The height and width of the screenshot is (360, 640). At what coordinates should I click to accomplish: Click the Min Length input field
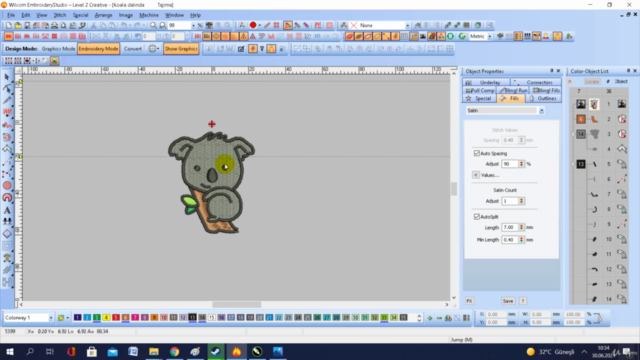[x=510, y=240]
